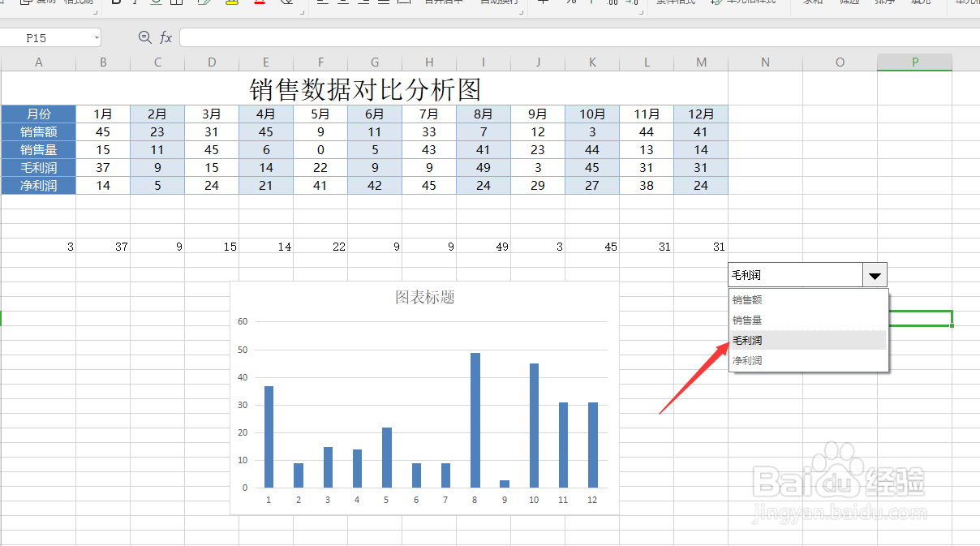Screen dimensions: 980x546
Task: Click 销售量 value 45 under 3月
Action: (212, 150)
